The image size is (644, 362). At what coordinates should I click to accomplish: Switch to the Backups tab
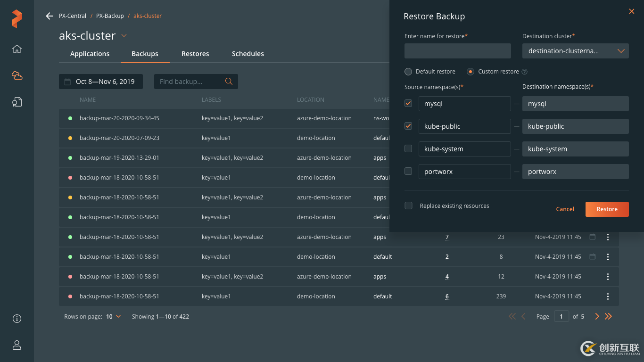tap(145, 54)
